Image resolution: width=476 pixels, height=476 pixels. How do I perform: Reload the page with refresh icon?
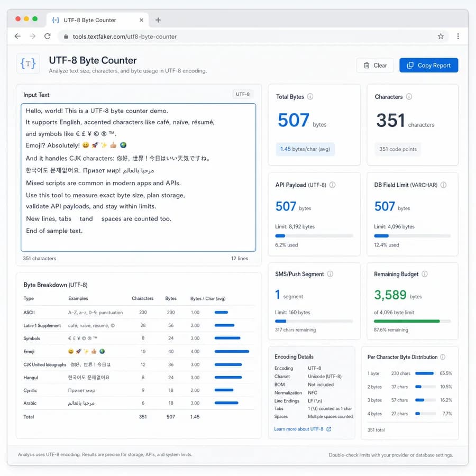tap(48, 36)
